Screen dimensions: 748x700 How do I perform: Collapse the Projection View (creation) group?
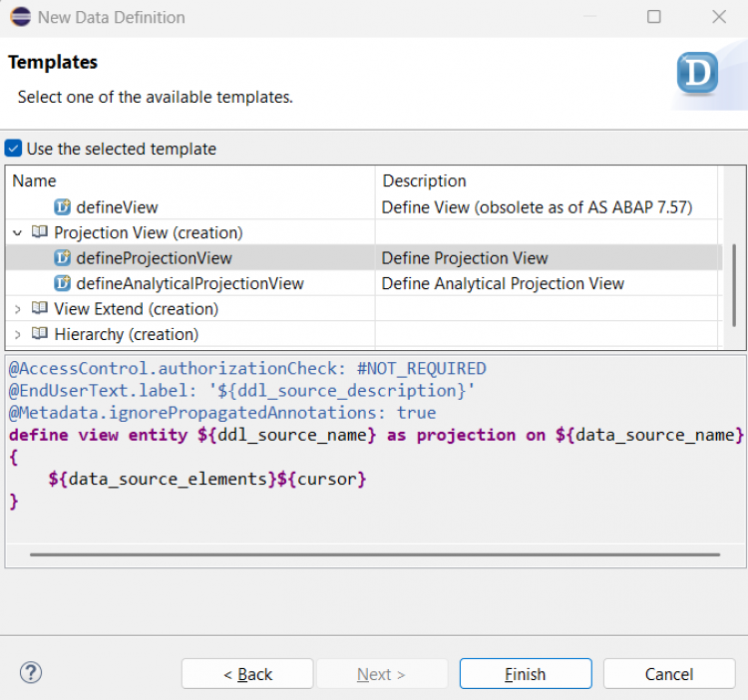coord(18,232)
